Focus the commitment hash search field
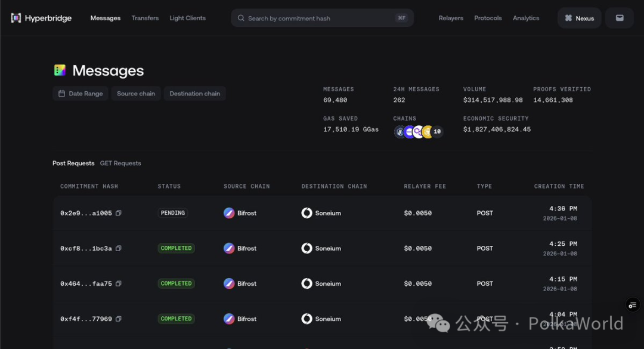 click(x=323, y=18)
